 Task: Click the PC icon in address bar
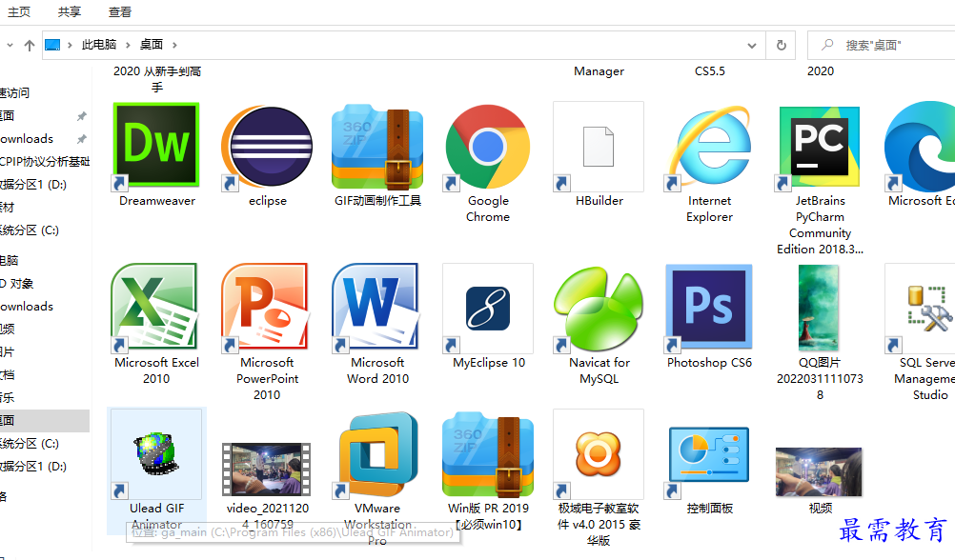(53, 45)
